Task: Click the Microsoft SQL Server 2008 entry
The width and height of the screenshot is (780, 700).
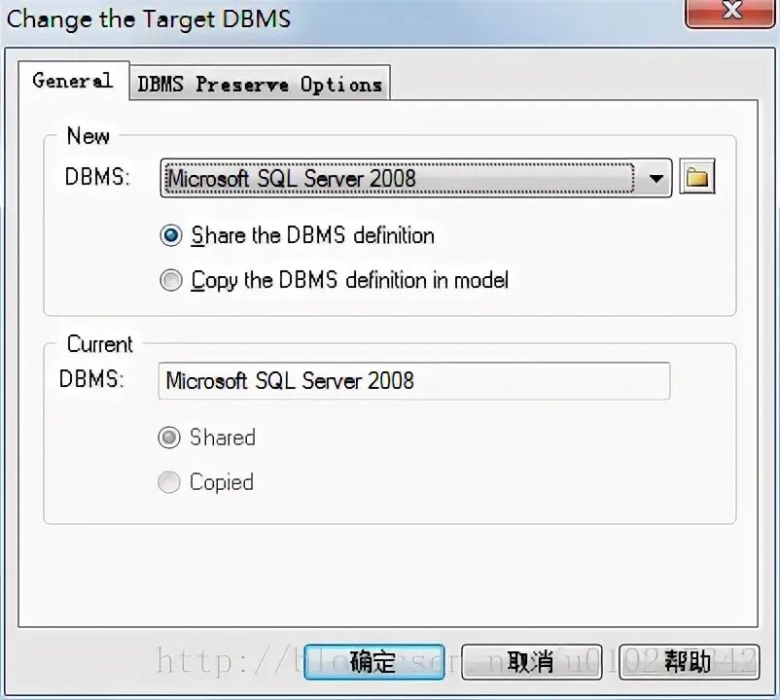Action: pyautogui.click(x=292, y=178)
